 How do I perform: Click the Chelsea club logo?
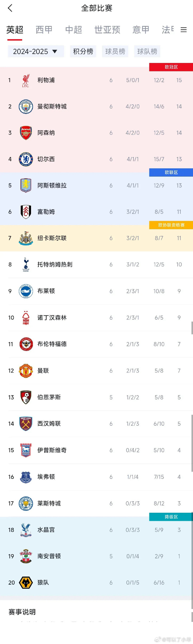click(x=26, y=159)
